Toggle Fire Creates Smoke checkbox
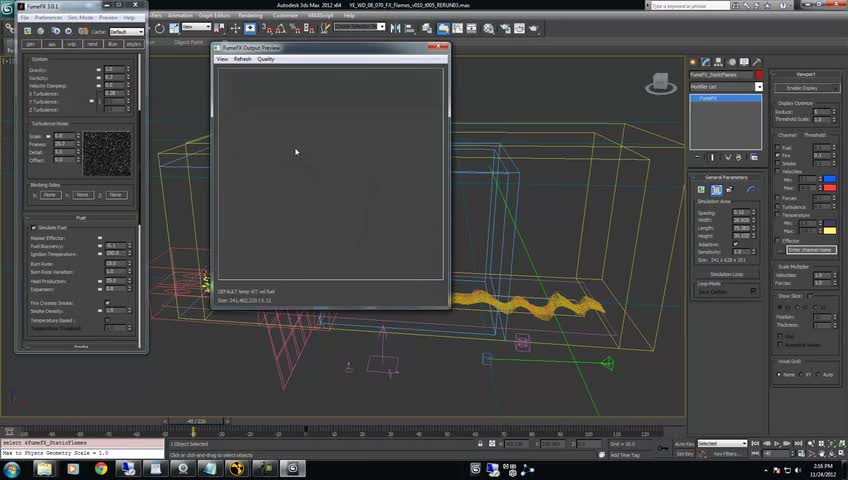Viewport: 848px width, 480px height. [108, 303]
